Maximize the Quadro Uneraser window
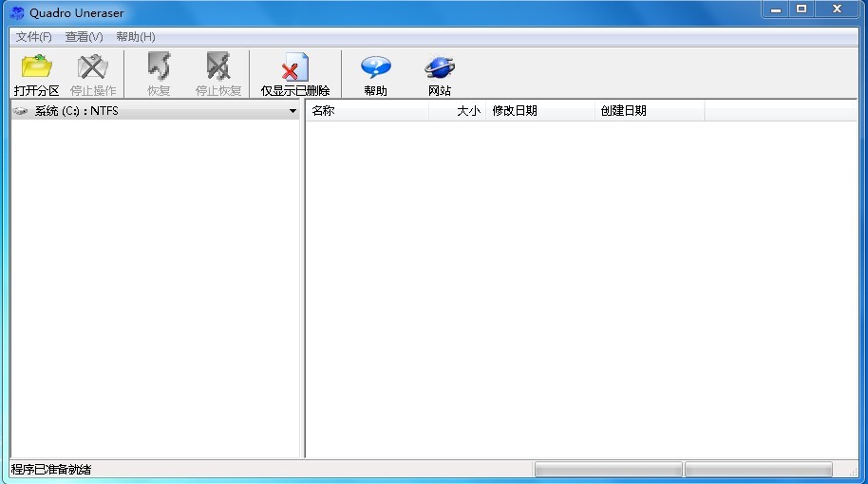This screenshot has height=484, width=868. [802, 9]
